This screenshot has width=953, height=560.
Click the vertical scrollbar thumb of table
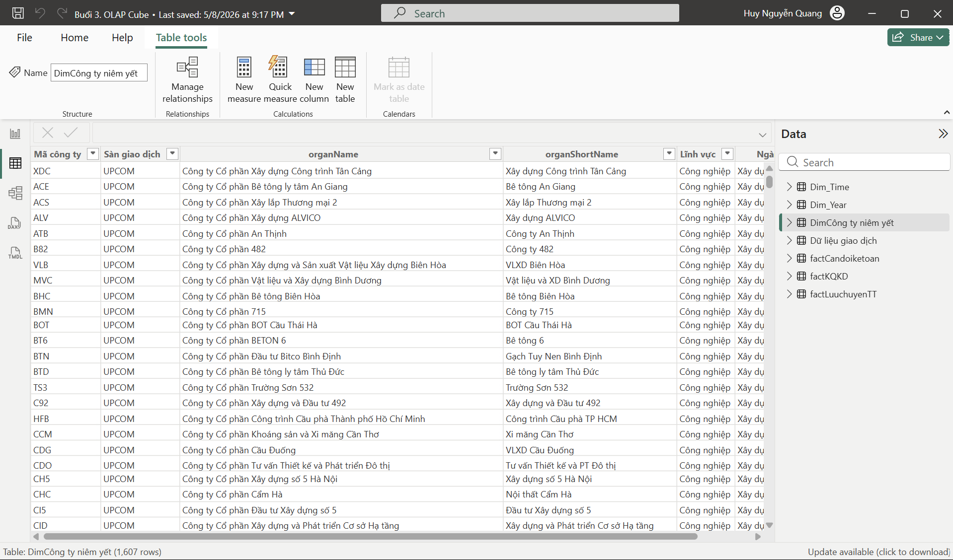click(769, 182)
